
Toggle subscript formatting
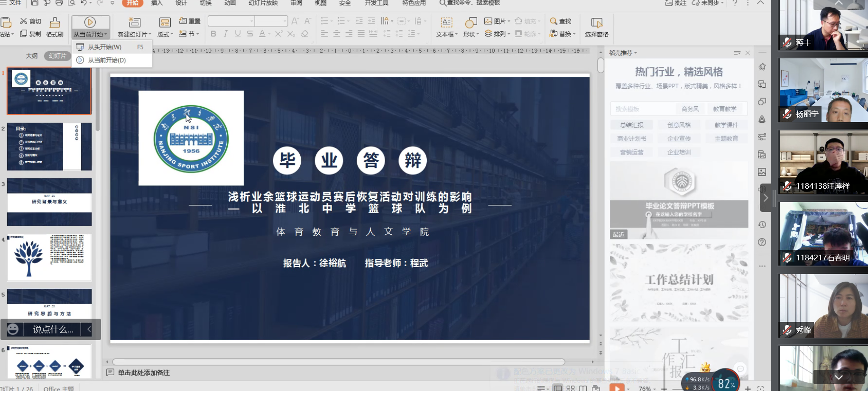point(291,34)
